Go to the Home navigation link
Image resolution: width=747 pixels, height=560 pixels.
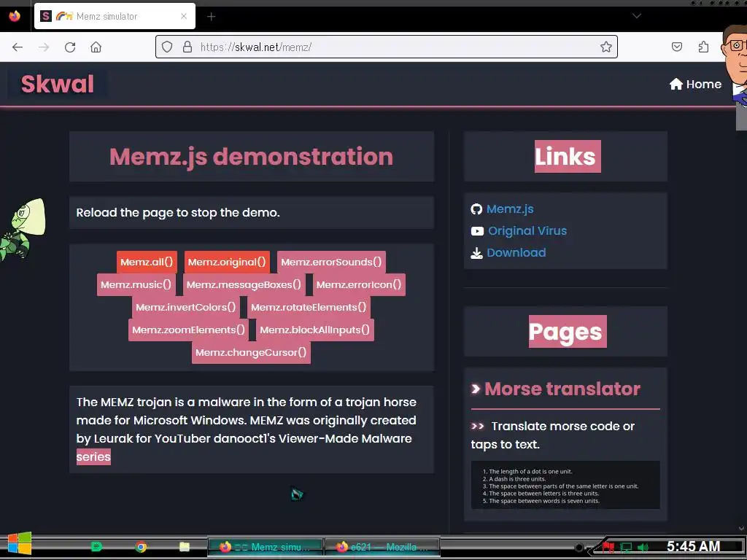point(695,85)
